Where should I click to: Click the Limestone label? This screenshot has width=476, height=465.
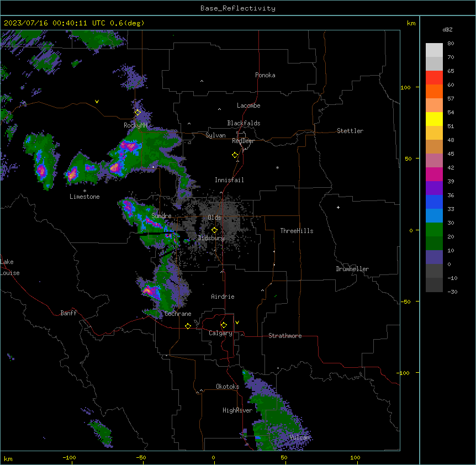[x=84, y=197]
